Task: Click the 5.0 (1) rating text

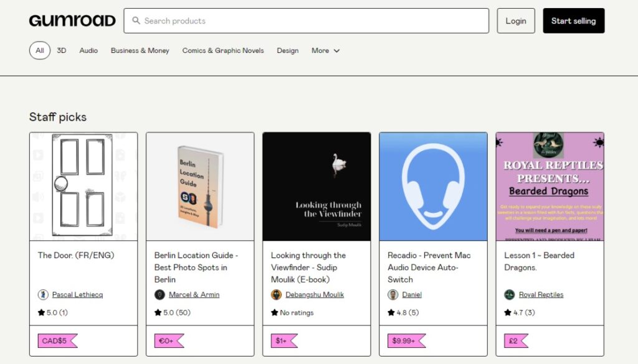Action: pyautogui.click(x=57, y=312)
